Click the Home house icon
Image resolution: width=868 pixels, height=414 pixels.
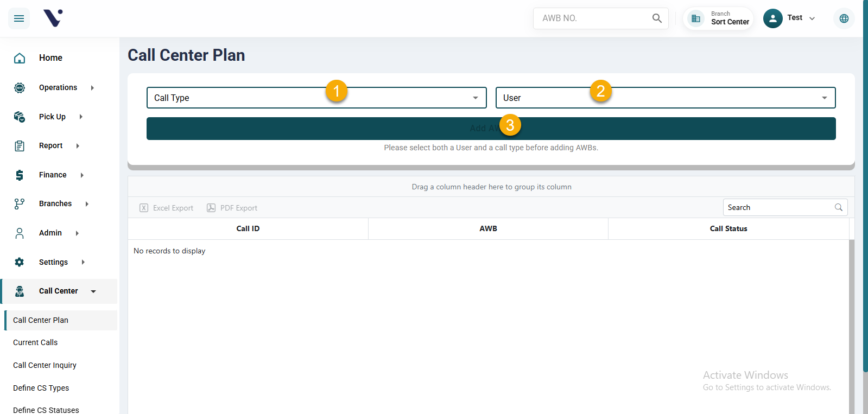(20, 58)
